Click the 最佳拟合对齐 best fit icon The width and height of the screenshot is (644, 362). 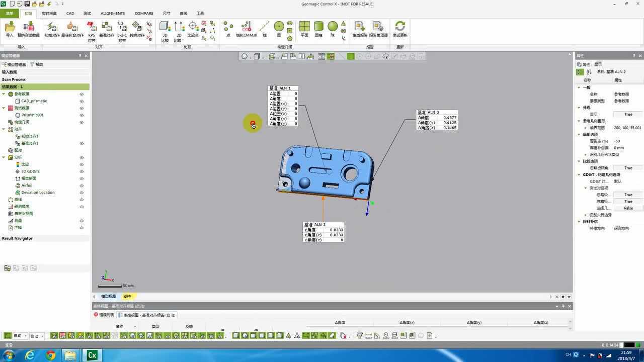(72, 29)
